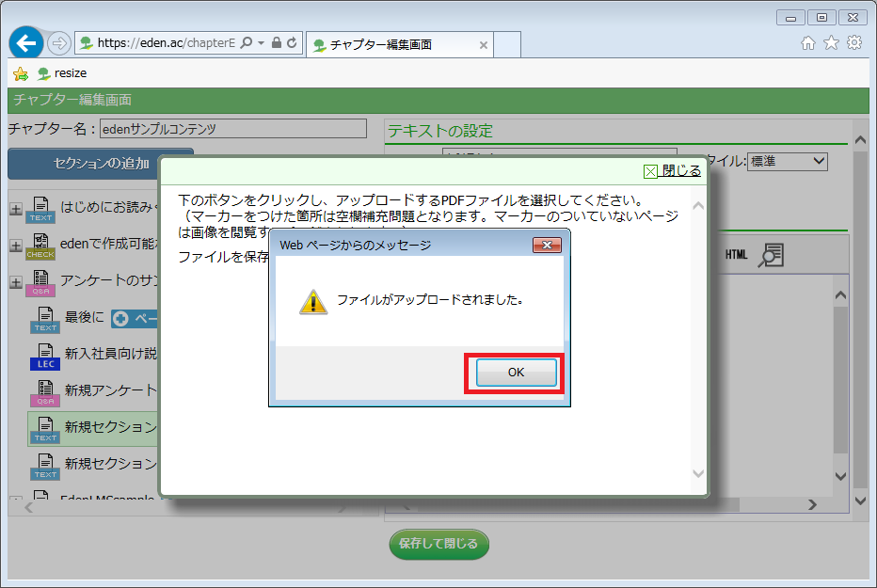Click the browser back arrow
Screen dimensions: 877x588
coord(25,43)
